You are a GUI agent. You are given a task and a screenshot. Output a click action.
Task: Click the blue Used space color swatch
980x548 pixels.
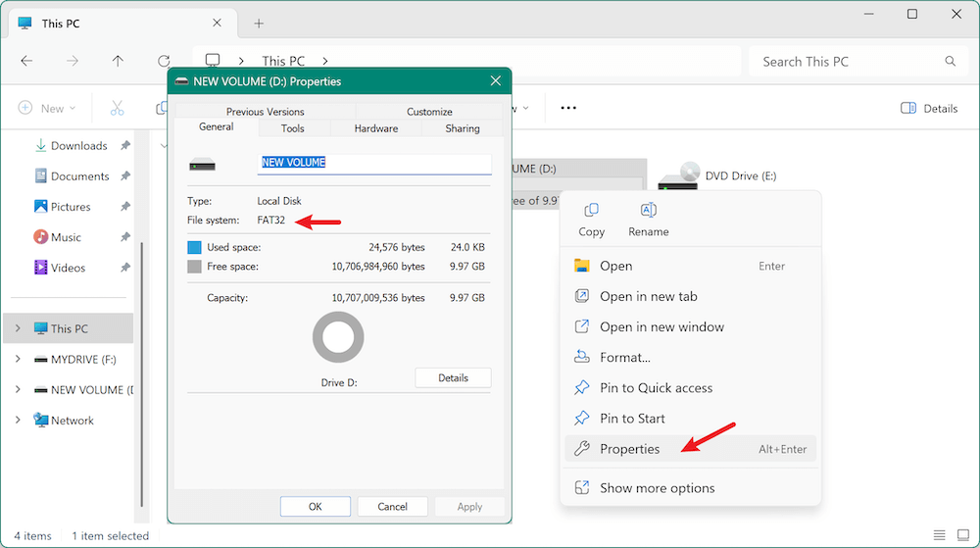click(194, 248)
